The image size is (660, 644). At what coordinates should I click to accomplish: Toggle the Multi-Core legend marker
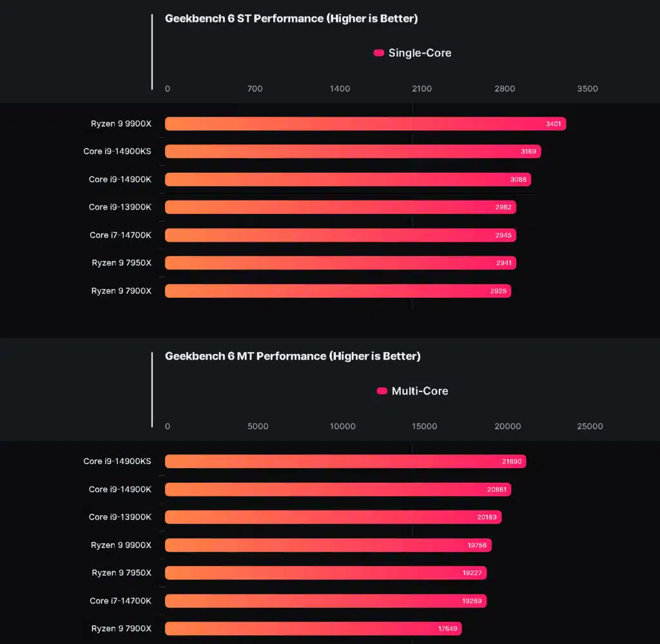click(382, 391)
